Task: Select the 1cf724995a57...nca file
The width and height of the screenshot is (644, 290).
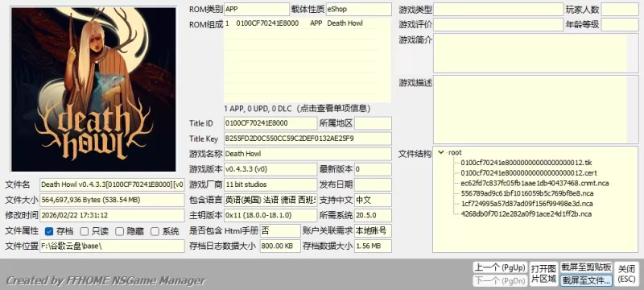Action: coord(526,204)
